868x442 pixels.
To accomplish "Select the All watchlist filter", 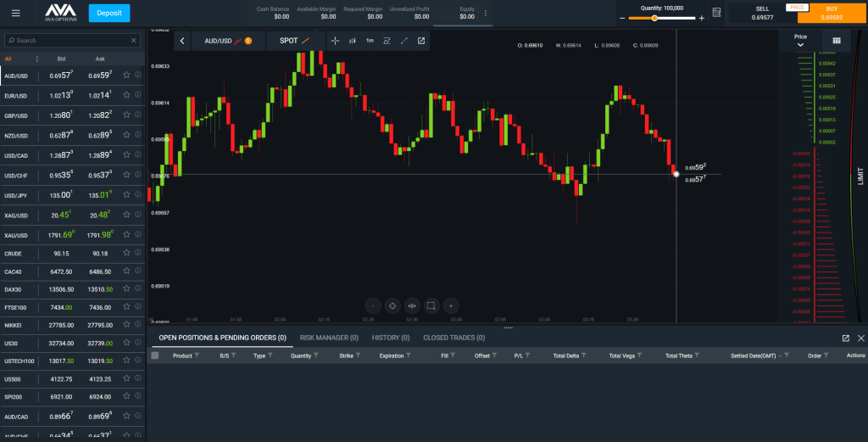I will 8,59.
